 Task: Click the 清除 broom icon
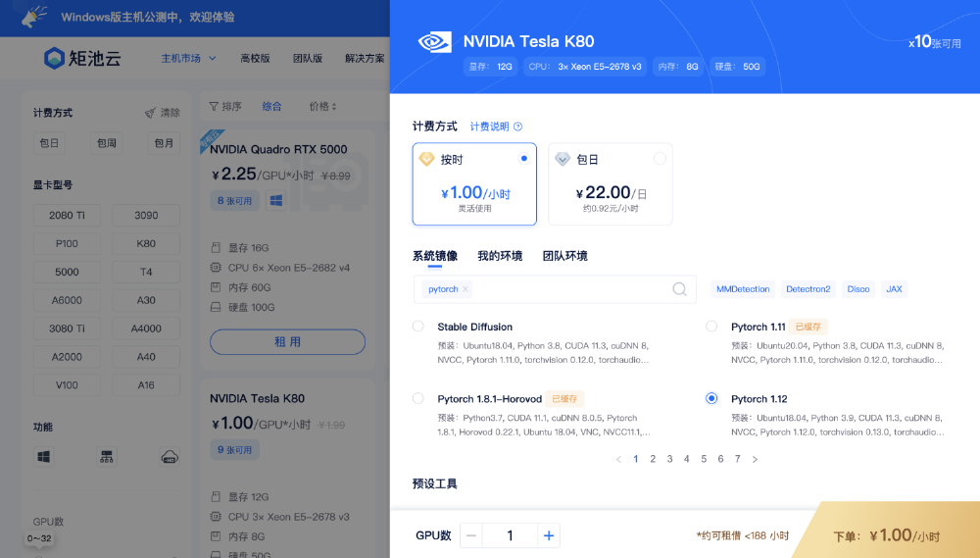(151, 113)
